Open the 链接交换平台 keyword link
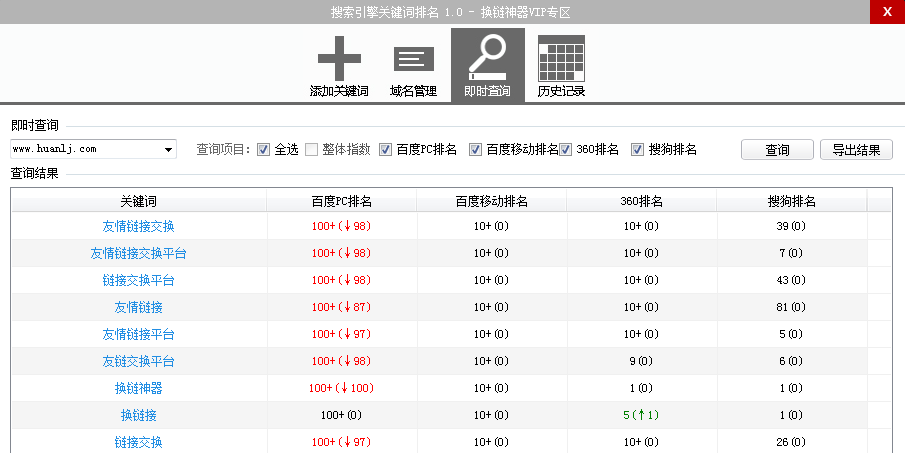 (139, 280)
